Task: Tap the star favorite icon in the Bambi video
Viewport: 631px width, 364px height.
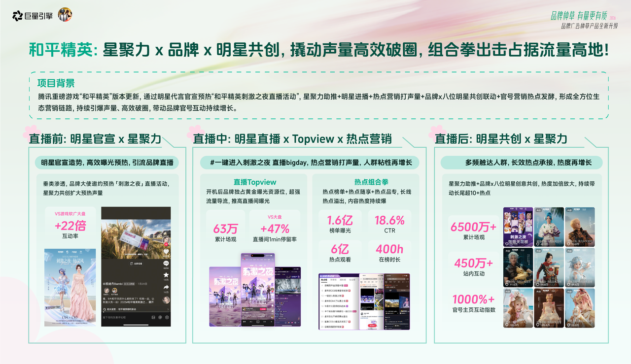Action: (166, 275)
